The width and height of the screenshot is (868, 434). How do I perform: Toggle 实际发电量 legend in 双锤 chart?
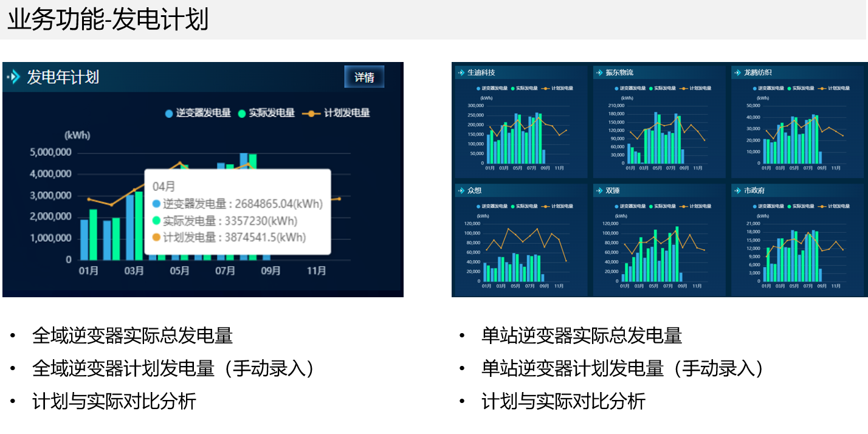(x=661, y=206)
